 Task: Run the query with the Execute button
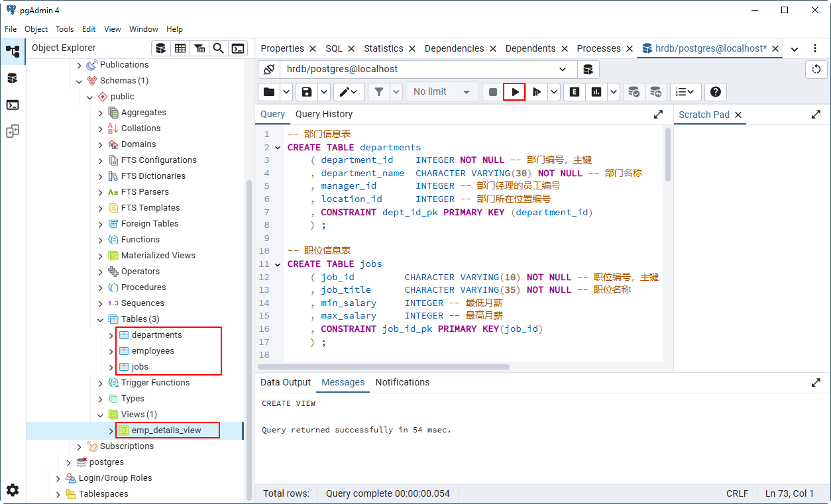515,92
